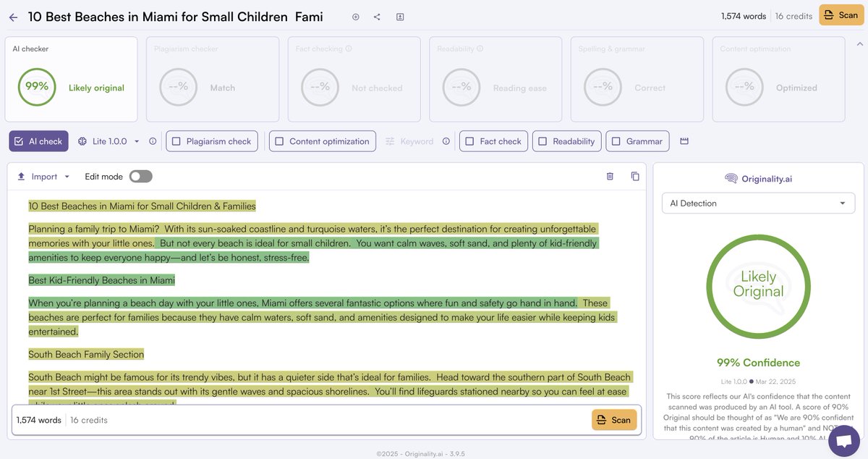Click the 'Likely original' label in AI checker card
The height and width of the screenshot is (459, 868).
tap(96, 88)
